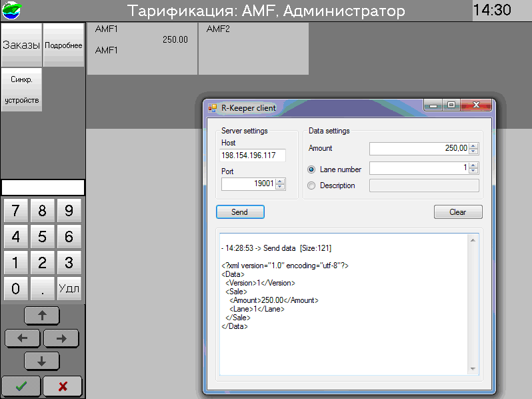Click the red X cancel button
Viewport: 532px width, 399px height.
click(63, 386)
